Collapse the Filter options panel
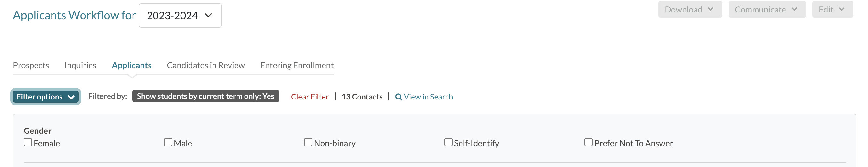The width and height of the screenshot is (868, 167). click(x=45, y=97)
